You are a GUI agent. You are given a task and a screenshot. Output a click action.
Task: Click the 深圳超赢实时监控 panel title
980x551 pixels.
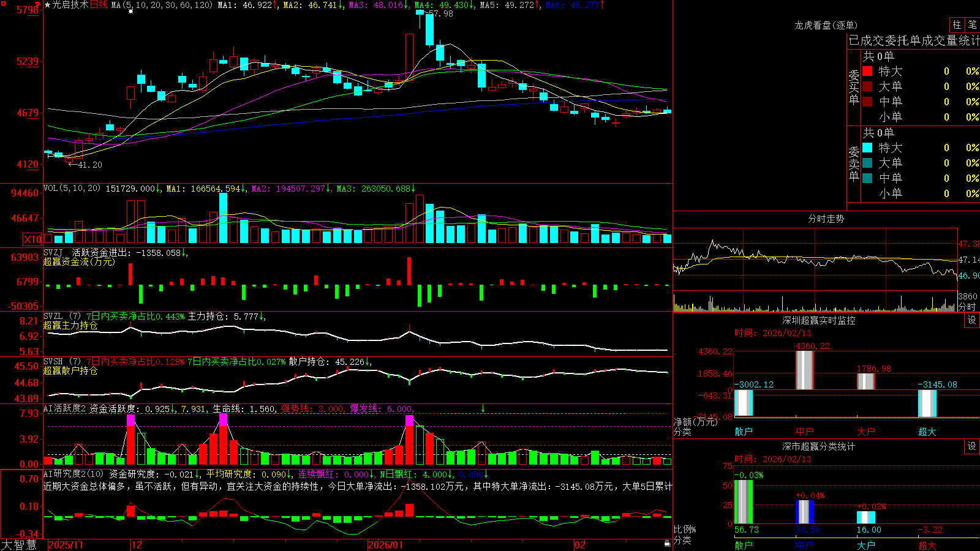pyautogui.click(x=819, y=320)
